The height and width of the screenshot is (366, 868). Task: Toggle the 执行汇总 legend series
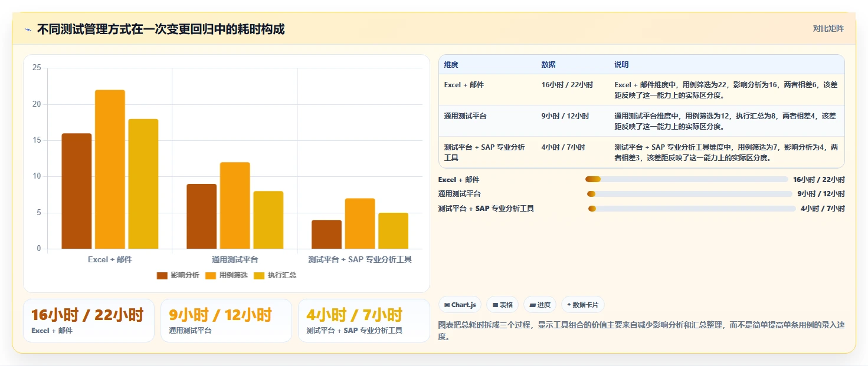[x=275, y=275]
